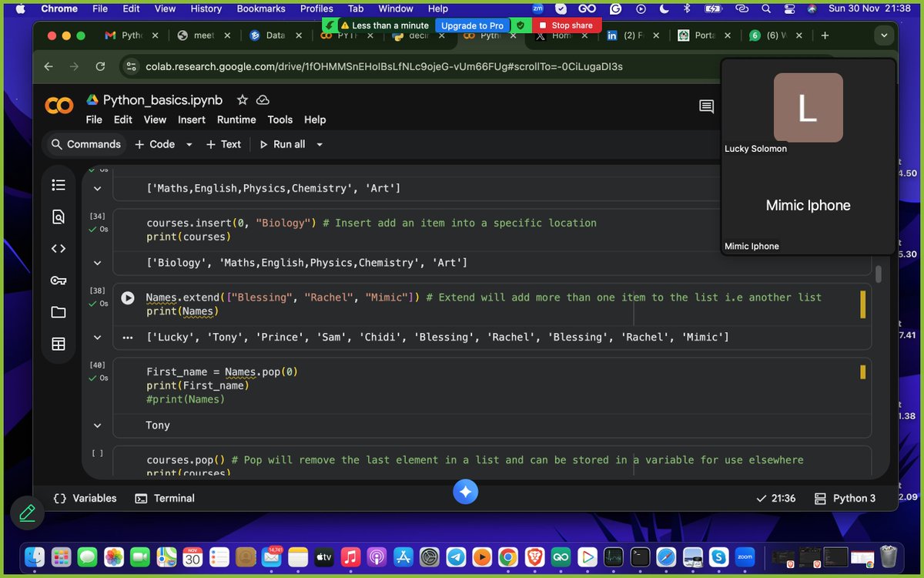Open the Colab Edit menu
The height and width of the screenshot is (578, 924).
point(123,119)
